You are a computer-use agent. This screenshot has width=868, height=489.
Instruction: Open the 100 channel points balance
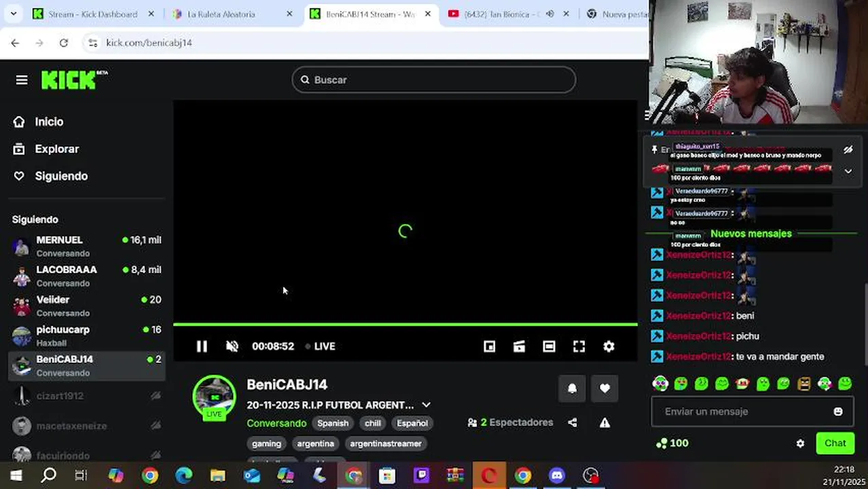tap(672, 443)
